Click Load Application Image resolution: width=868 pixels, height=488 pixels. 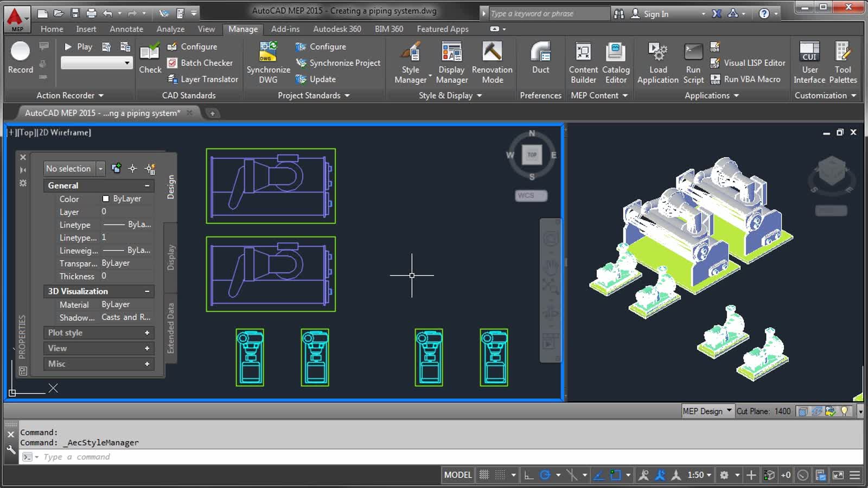click(658, 62)
